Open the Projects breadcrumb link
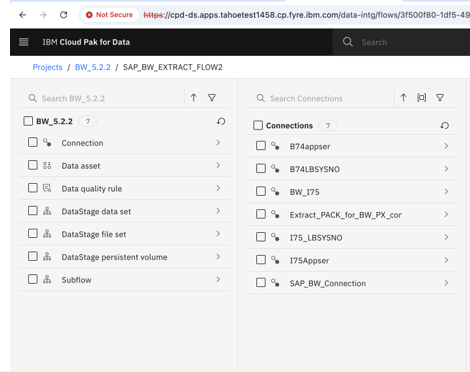The width and height of the screenshot is (470, 372). [47, 67]
